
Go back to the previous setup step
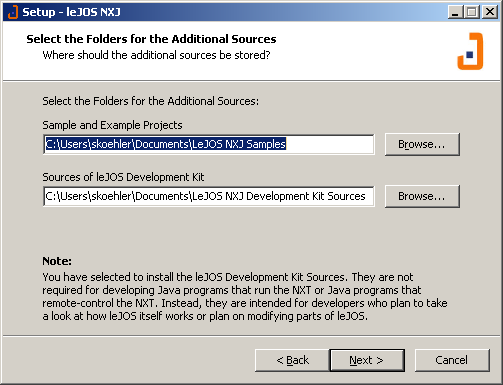pyautogui.click(x=292, y=360)
